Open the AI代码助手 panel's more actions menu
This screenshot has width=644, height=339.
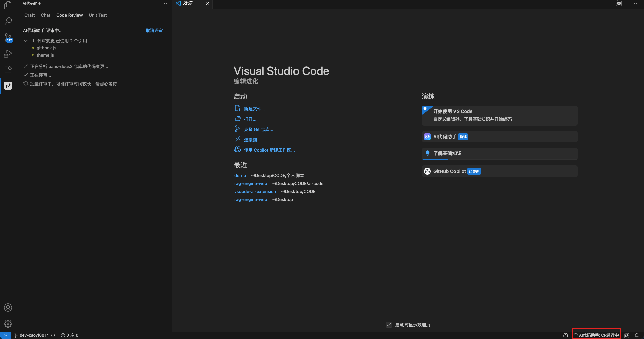pos(165,3)
